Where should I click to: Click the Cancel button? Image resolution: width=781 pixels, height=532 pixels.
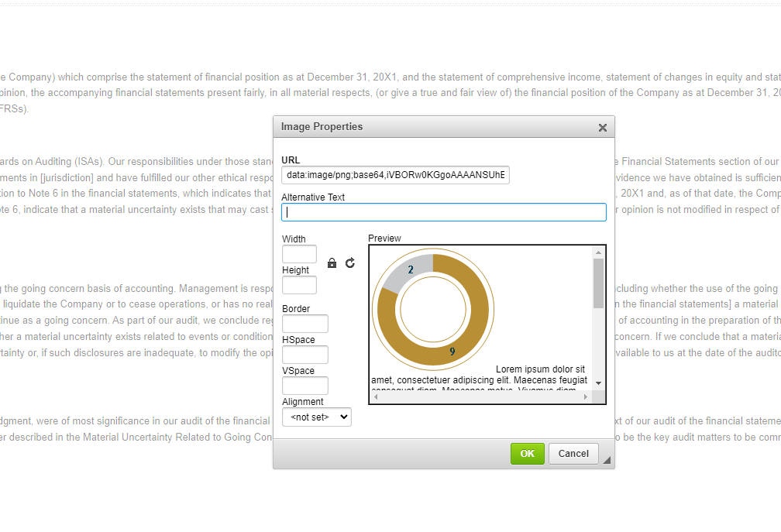coord(573,453)
